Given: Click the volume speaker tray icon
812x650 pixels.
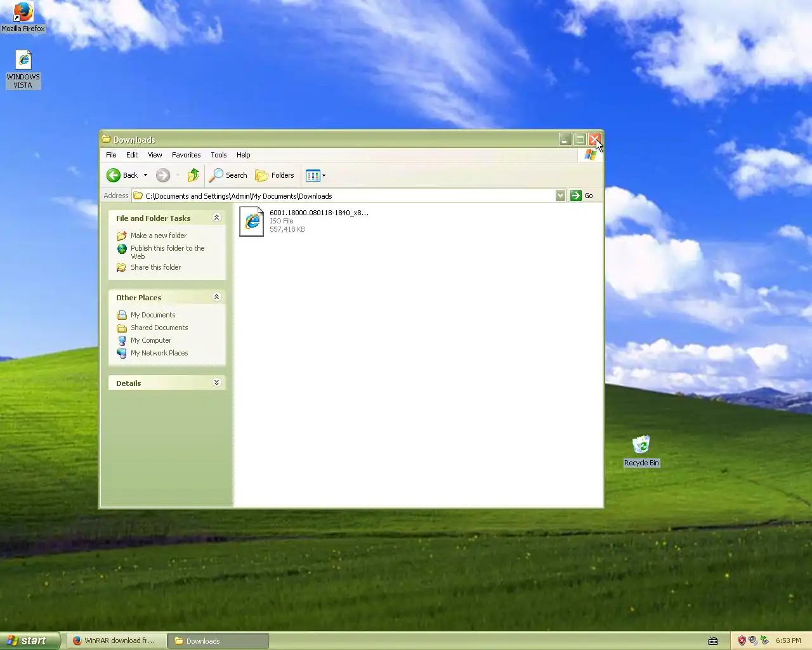Looking at the screenshot, I should point(753,640).
